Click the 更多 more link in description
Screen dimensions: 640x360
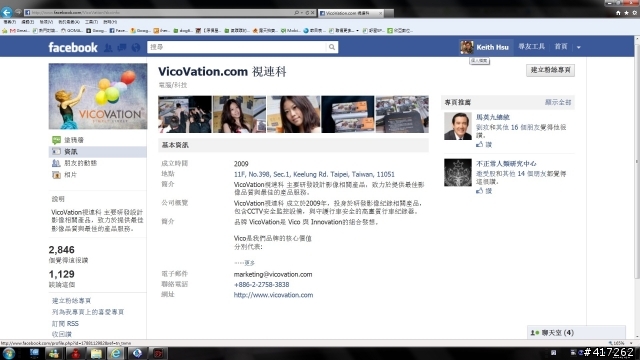pyautogui.click(x=250, y=263)
